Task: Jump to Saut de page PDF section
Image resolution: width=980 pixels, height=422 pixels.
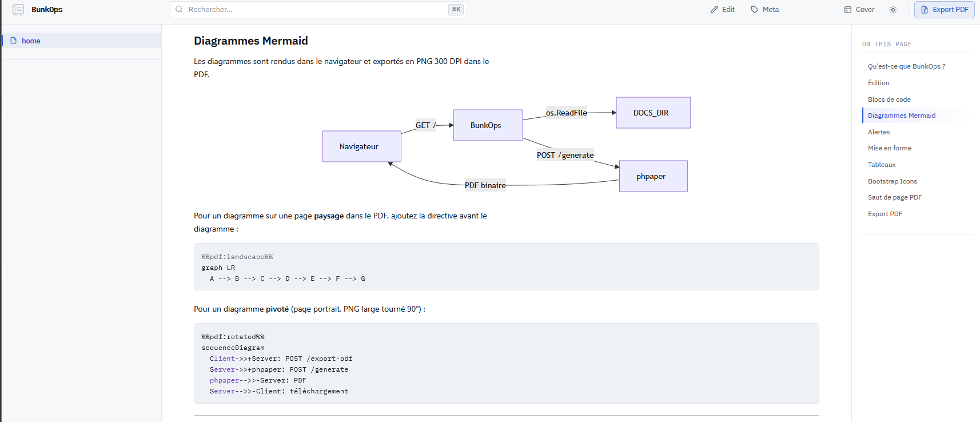Action: 895,197
